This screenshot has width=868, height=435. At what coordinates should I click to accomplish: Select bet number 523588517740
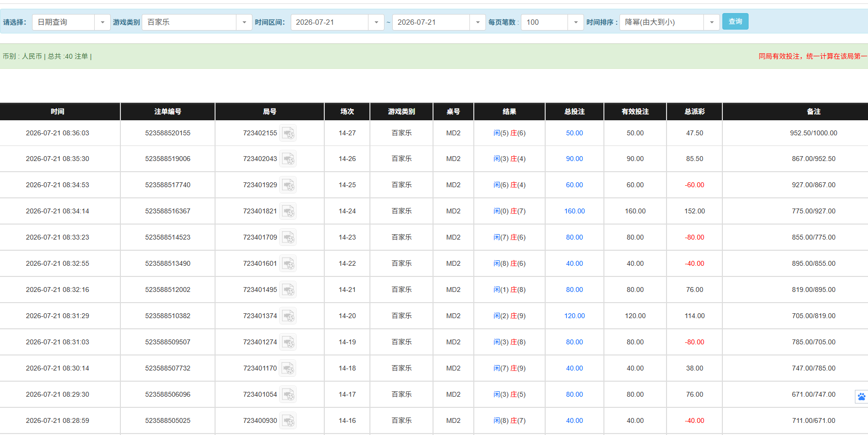click(x=167, y=185)
